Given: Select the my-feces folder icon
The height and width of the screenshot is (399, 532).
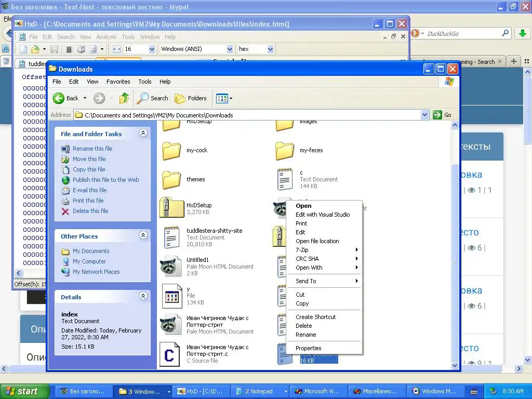Looking at the screenshot, I should [x=285, y=151].
